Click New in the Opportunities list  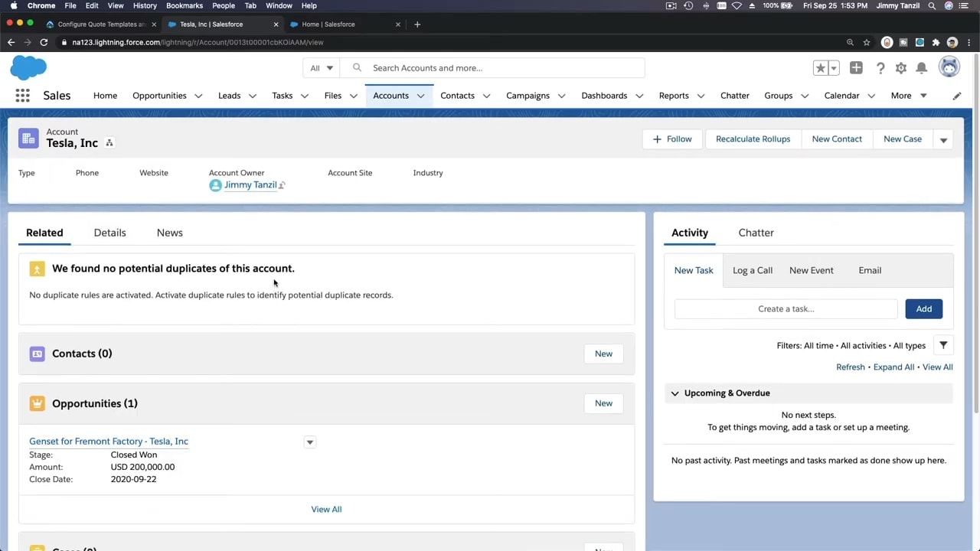coord(603,403)
